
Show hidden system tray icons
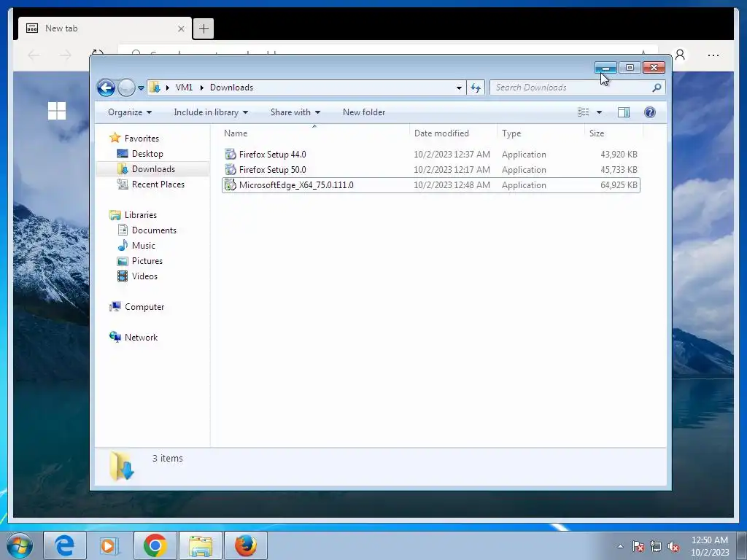click(x=620, y=546)
